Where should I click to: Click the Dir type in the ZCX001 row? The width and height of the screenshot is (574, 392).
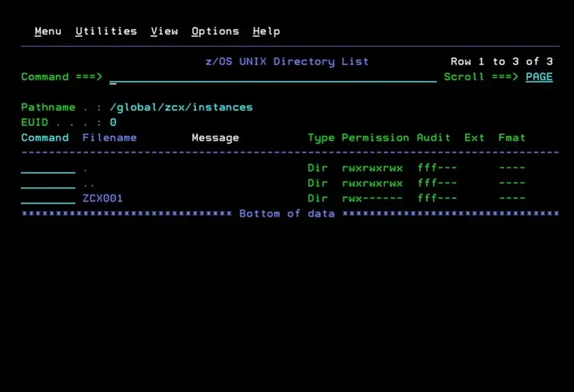tap(317, 198)
